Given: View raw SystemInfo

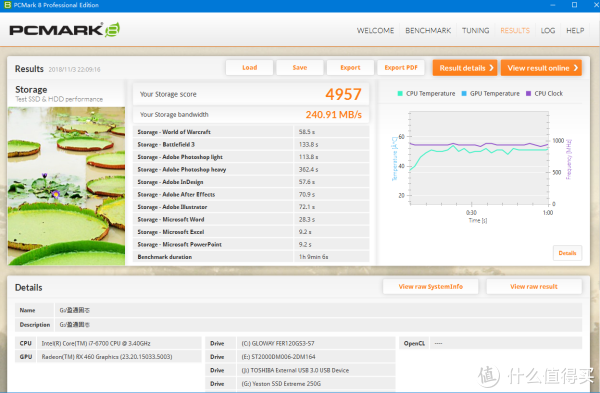Looking at the screenshot, I should (430, 287).
